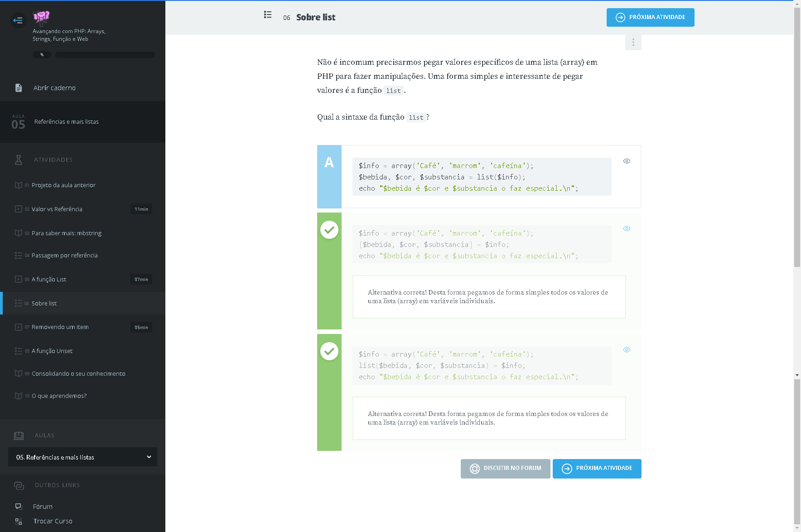
Task: Open the A função Unset activity
Action: tap(52, 351)
